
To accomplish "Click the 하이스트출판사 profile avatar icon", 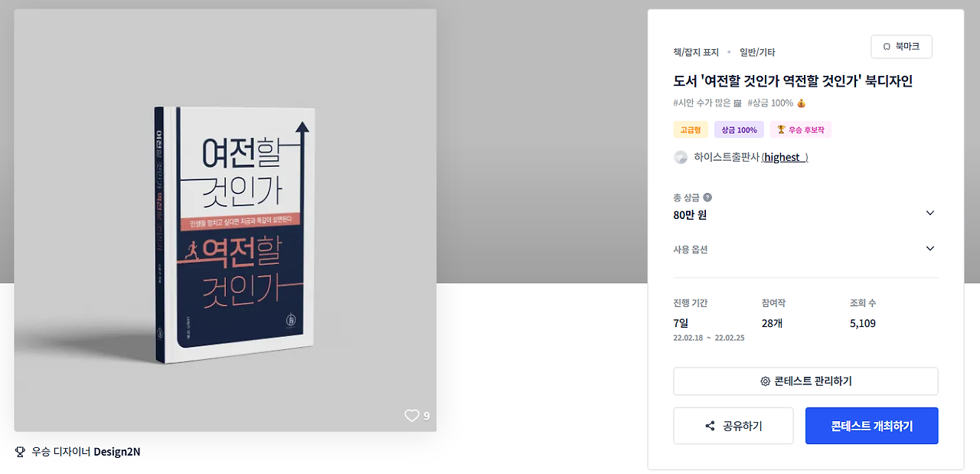I will coord(681,157).
